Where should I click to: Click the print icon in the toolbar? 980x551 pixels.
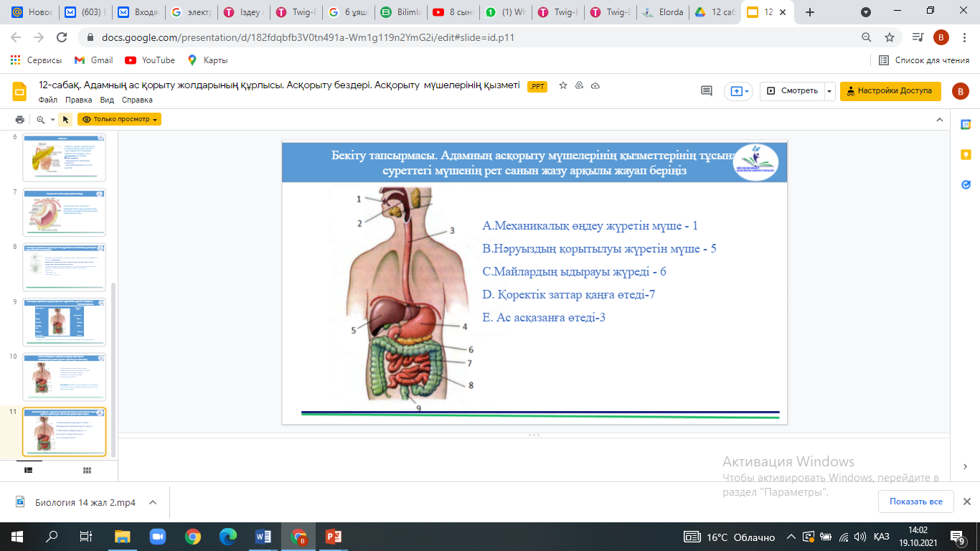(20, 120)
